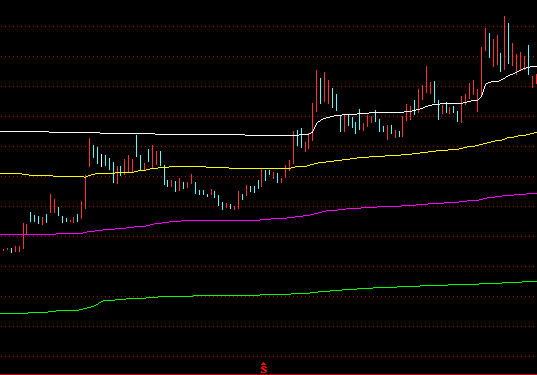Click the tall red candle breaking above yellow line at left
Image resolution: width=537 pixels, height=375 pixels.
click(85, 192)
